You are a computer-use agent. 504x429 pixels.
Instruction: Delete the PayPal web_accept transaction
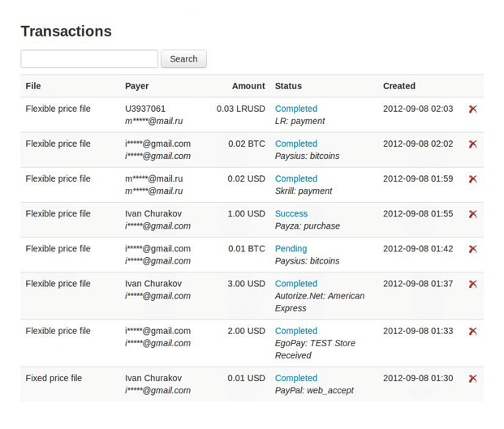(472, 378)
